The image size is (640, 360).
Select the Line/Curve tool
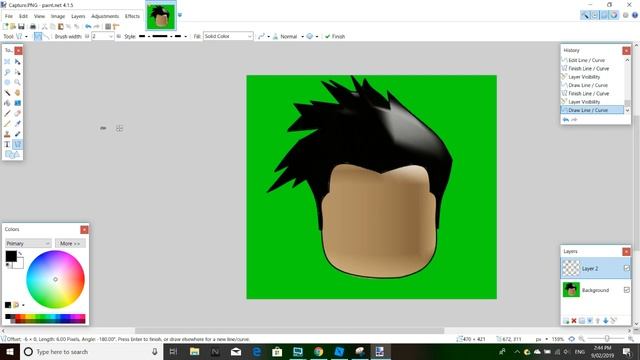click(18, 144)
